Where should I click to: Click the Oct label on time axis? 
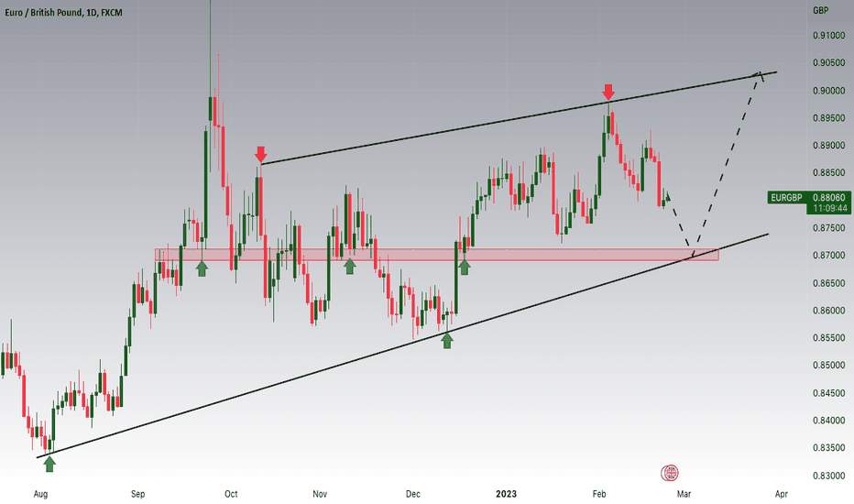[x=231, y=494]
